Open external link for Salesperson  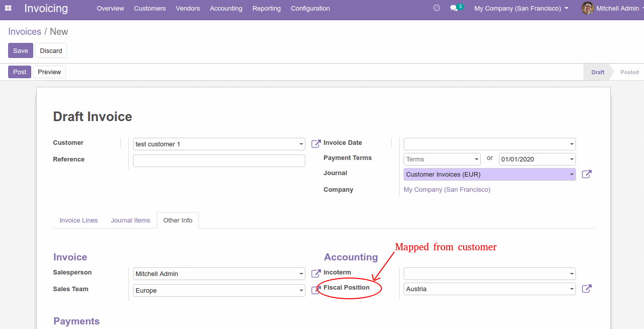point(316,273)
